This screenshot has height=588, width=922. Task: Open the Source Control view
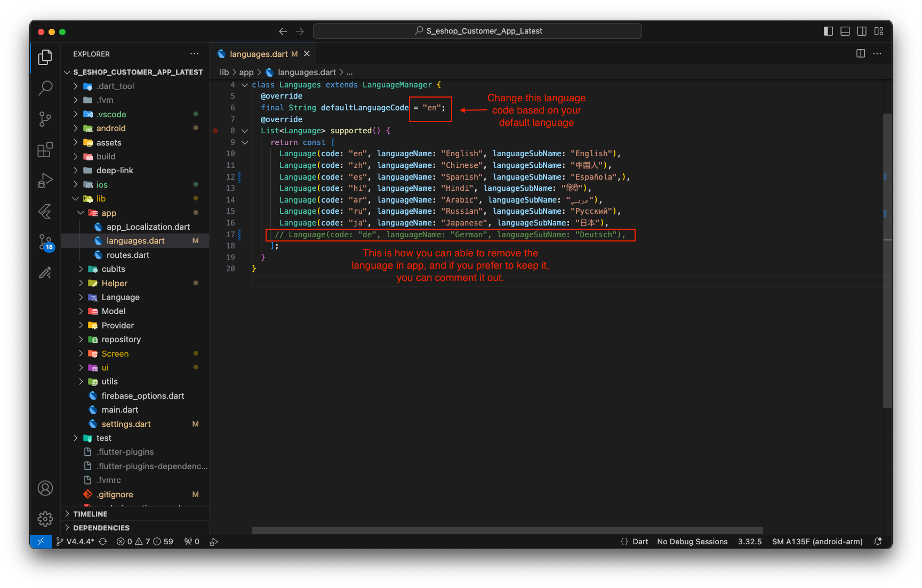(x=45, y=119)
